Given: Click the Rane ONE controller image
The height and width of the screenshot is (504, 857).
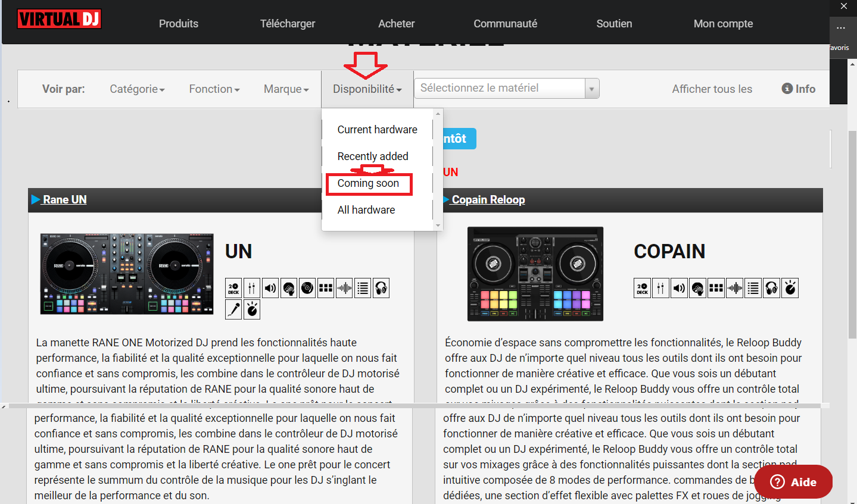Looking at the screenshot, I should click(127, 274).
